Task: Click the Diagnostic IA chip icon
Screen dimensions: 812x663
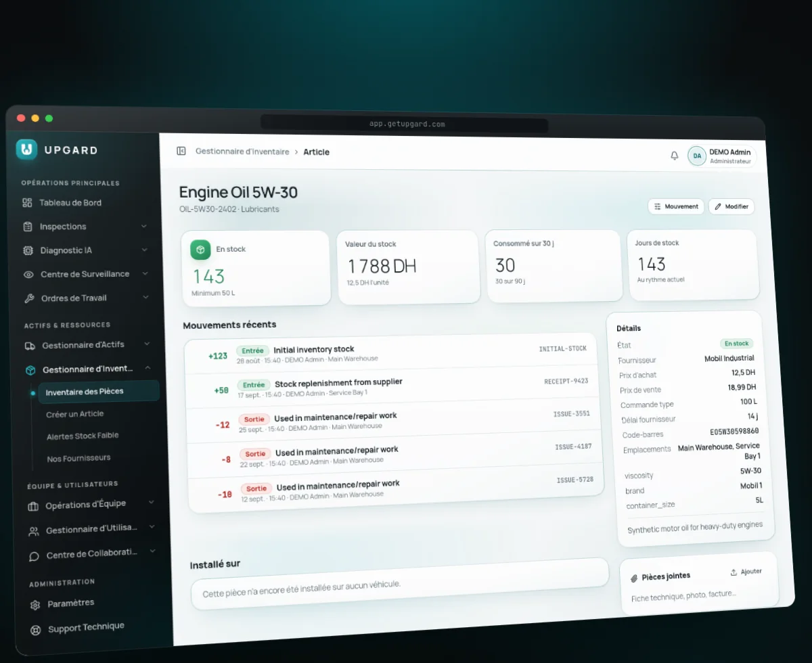Action: click(28, 250)
